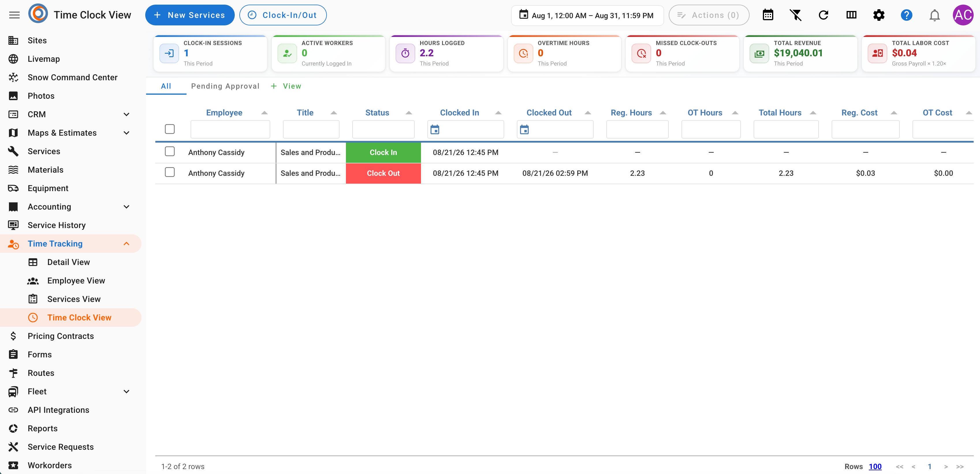
Task: Select the Clock Out row checkbox
Action: [x=170, y=173]
